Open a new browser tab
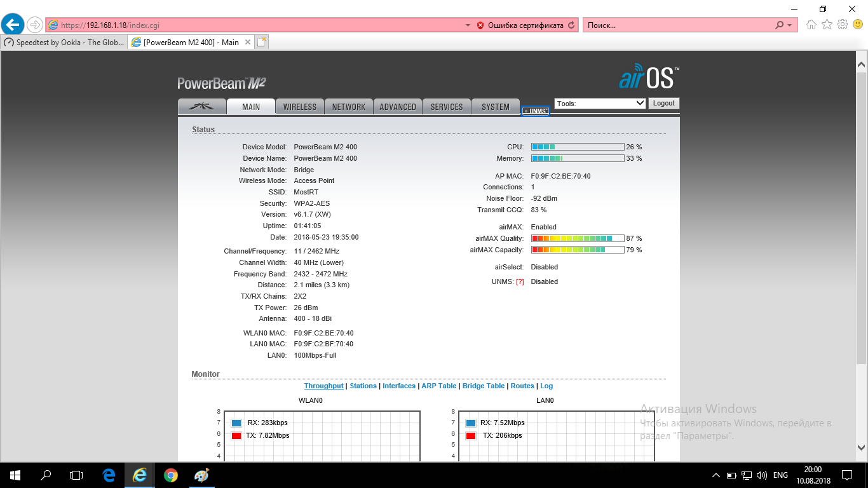 262,42
